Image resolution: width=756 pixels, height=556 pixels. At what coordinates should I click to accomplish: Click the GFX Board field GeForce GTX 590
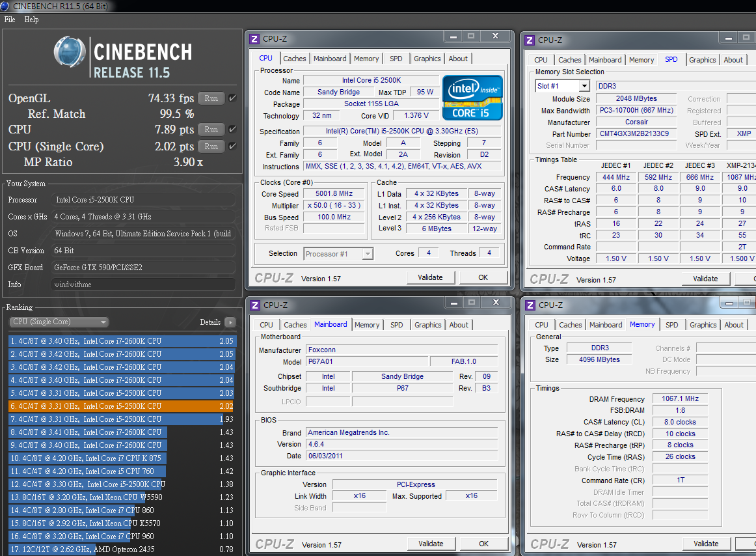pos(143,268)
